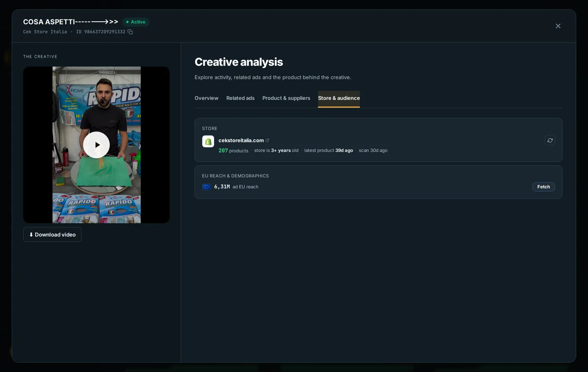Image resolution: width=588 pixels, height=372 pixels.
Task: Copy the ad ID number
Action: coord(130,32)
